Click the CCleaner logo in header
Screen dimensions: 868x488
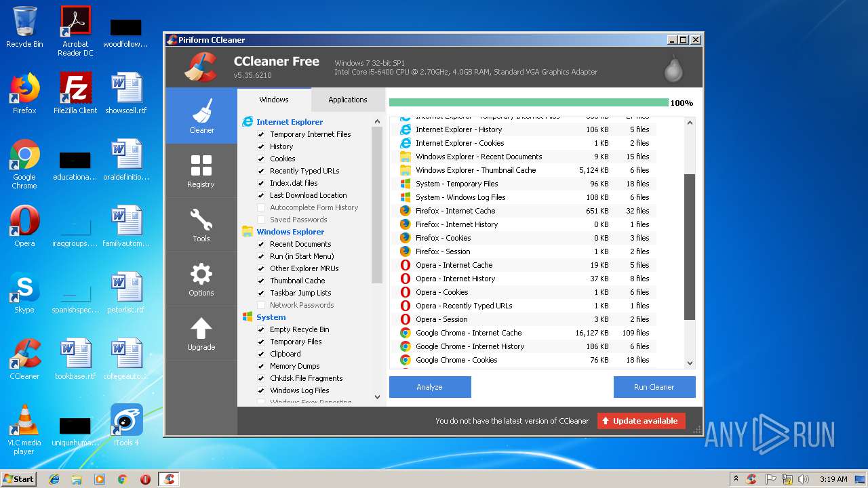click(x=201, y=66)
